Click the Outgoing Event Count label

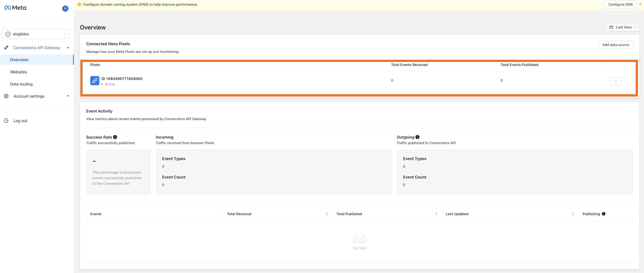414,177
